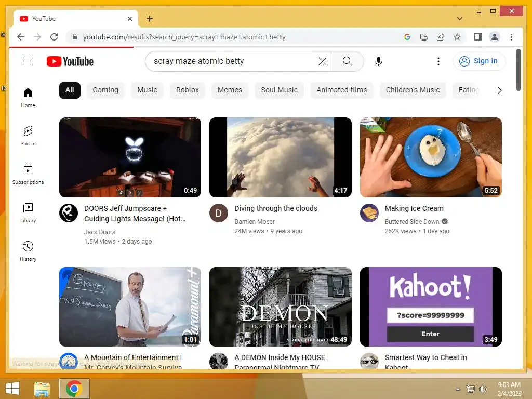Click the install app icon
532x399 pixels.
click(x=424, y=37)
